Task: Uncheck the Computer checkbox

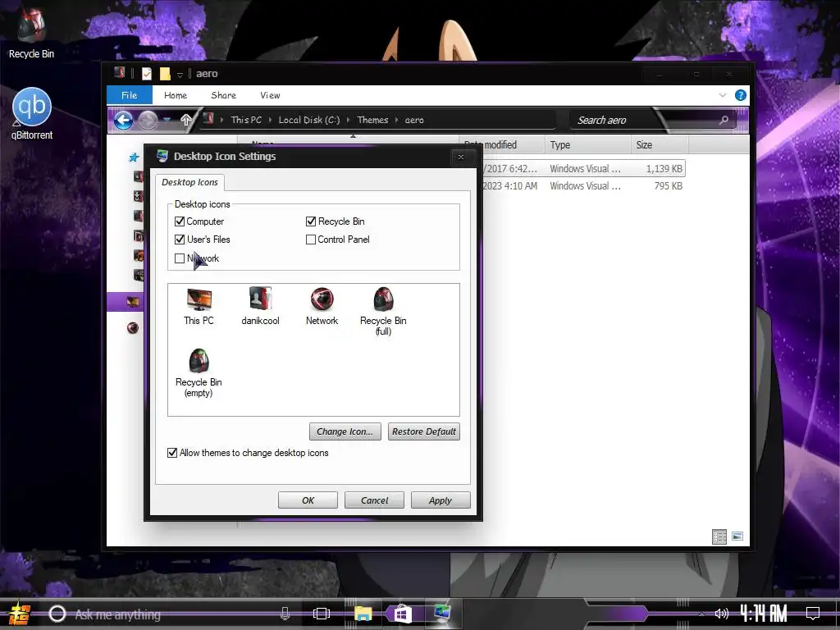Action: pyautogui.click(x=180, y=221)
